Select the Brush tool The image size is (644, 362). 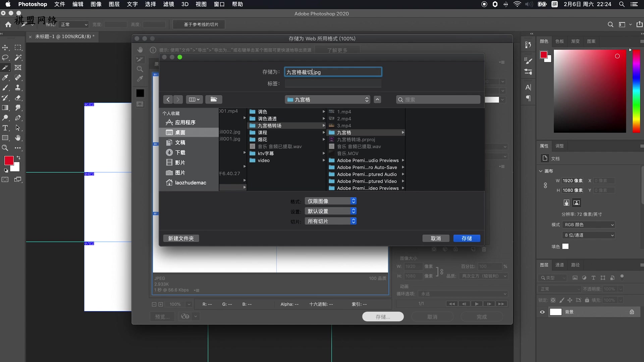click(x=5, y=88)
